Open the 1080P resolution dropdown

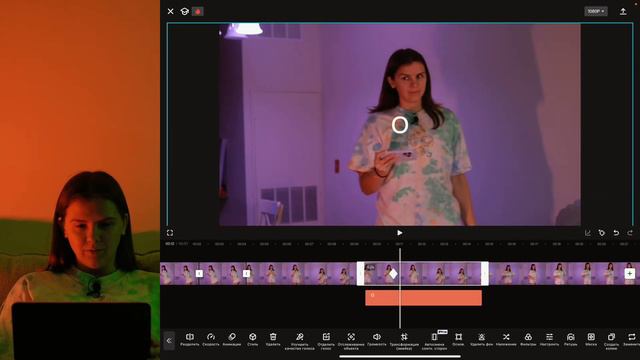tap(596, 11)
